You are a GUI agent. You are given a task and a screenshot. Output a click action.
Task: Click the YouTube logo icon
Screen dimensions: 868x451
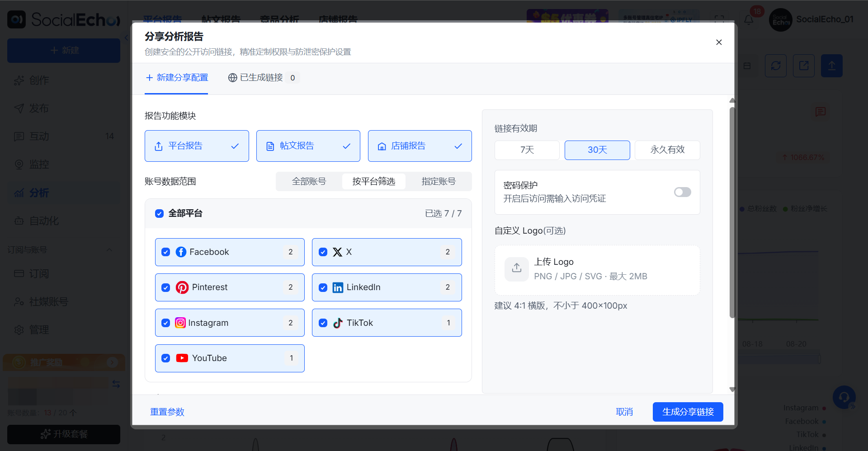pyautogui.click(x=182, y=358)
